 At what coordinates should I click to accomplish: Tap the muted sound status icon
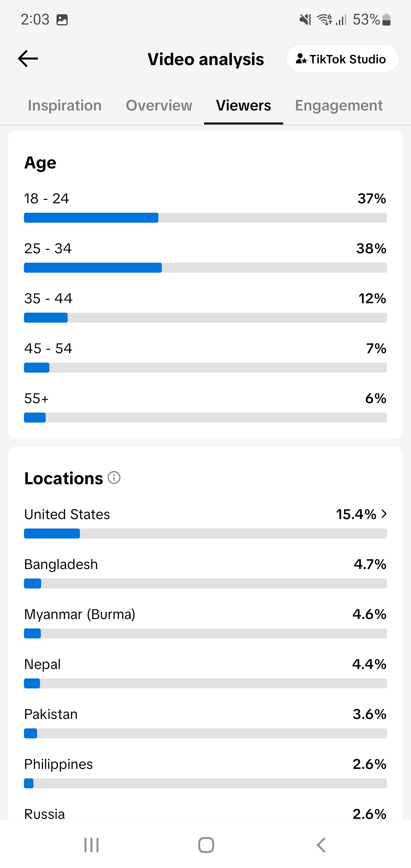pos(306,20)
